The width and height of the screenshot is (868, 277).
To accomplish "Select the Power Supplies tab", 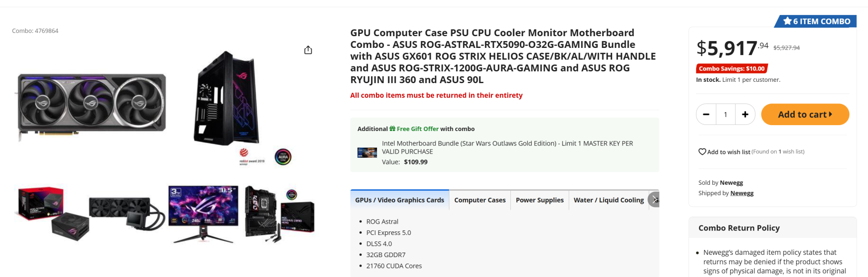I will click(x=539, y=200).
